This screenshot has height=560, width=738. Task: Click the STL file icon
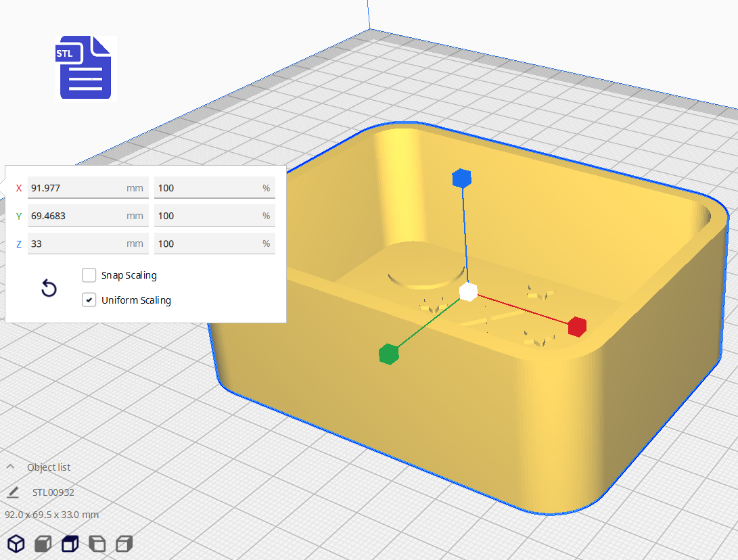85,68
